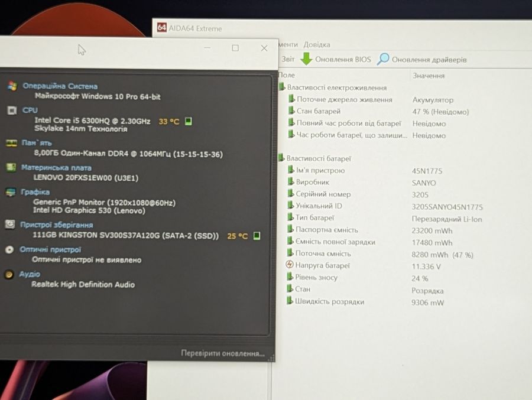This screenshot has height=400, width=532.
Task: Click the Властивості електроживлення group icon
Action: coord(282,87)
